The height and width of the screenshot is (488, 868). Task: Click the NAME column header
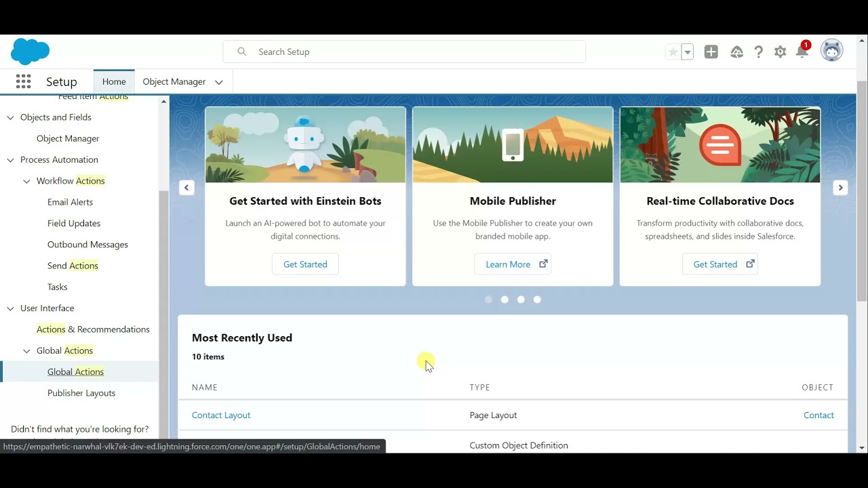click(x=205, y=388)
